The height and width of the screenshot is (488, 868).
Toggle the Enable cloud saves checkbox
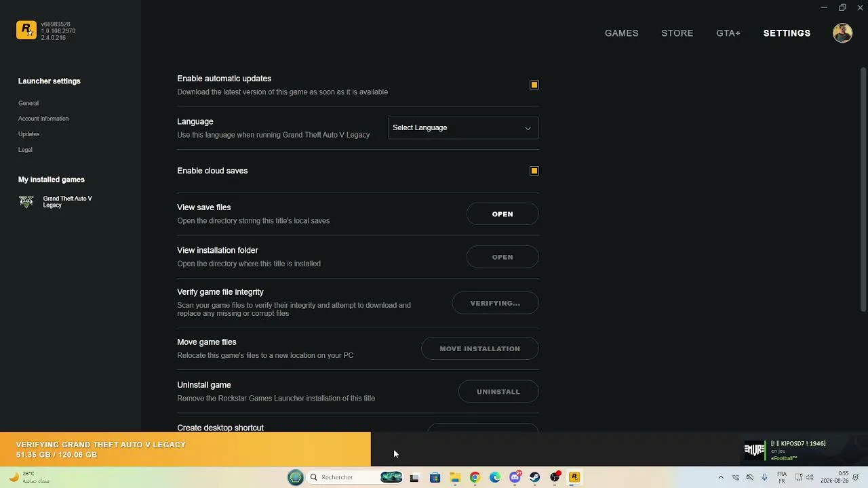click(534, 171)
